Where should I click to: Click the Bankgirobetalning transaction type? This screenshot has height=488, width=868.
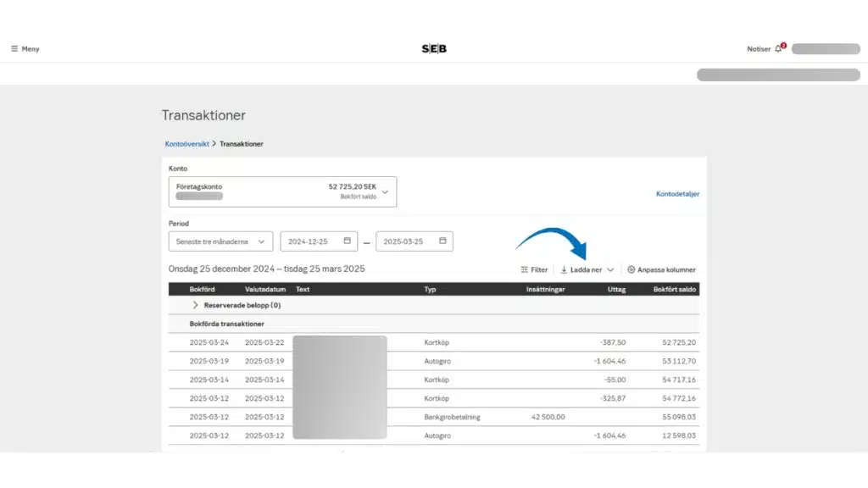(453, 417)
